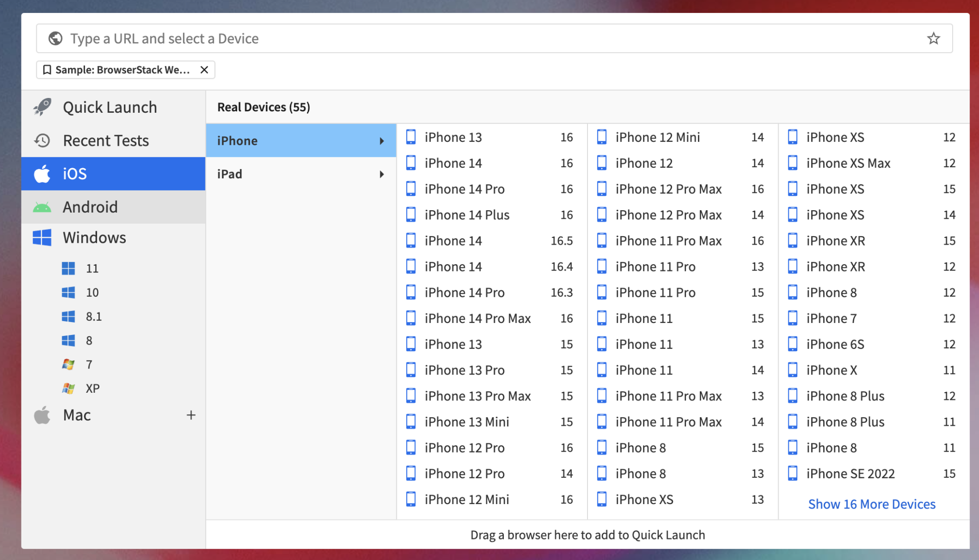
Task: Open Recent Tests via the clock icon
Action: [x=42, y=140]
